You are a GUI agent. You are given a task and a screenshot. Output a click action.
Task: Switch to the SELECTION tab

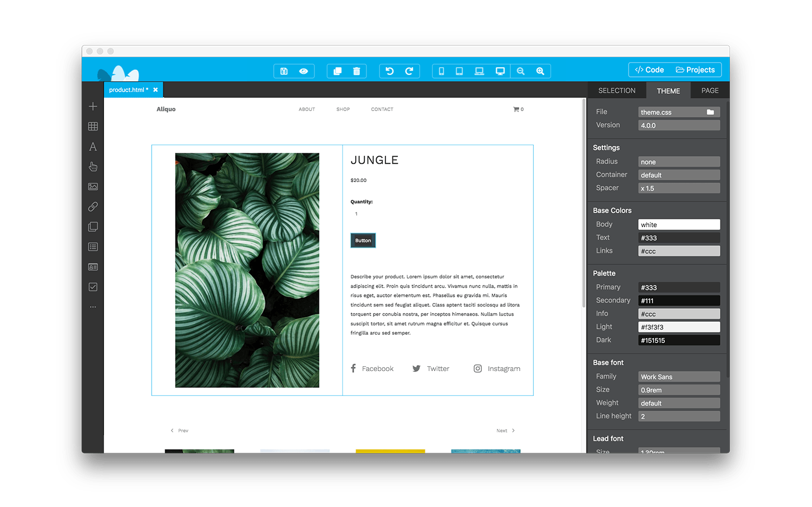coord(617,90)
